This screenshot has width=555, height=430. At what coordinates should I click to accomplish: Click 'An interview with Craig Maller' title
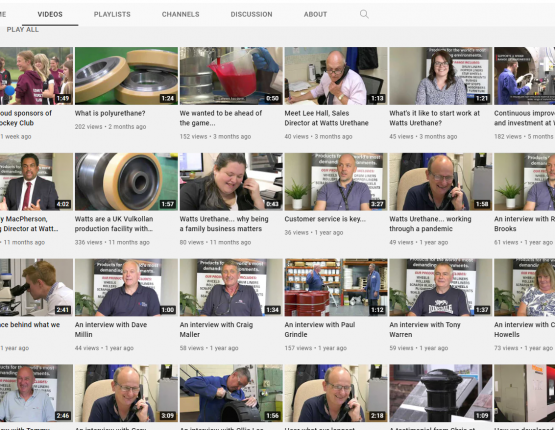(x=216, y=329)
